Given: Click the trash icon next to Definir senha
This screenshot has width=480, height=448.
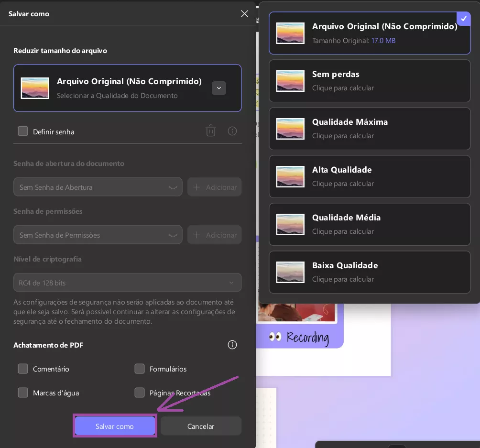Looking at the screenshot, I should [211, 131].
